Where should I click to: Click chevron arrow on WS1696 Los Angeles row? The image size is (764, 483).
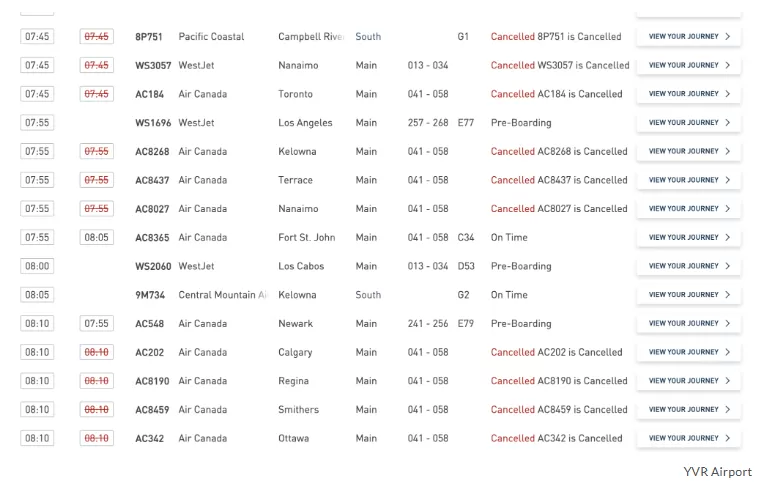pos(727,122)
